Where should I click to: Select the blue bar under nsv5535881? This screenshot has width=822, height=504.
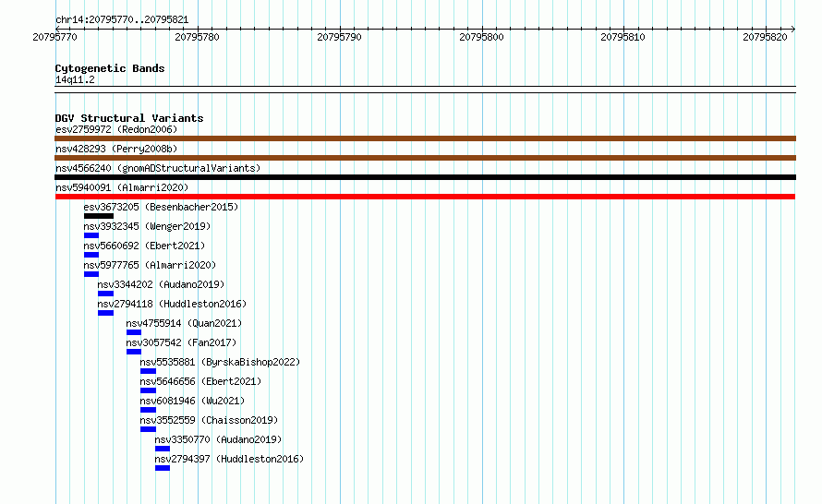click(148, 371)
